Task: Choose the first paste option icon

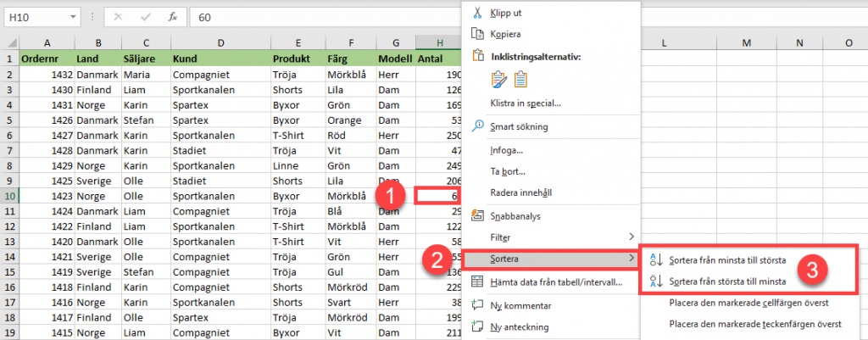Action: coord(498,80)
